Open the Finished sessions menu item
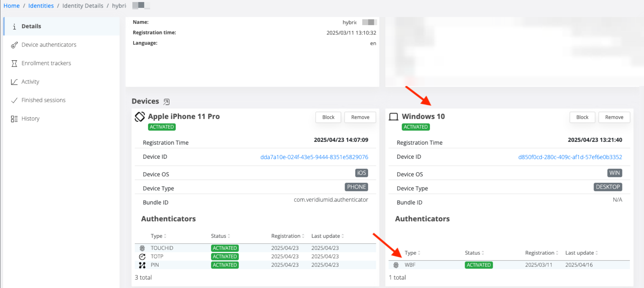This screenshot has width=644, height=288. 43,100
